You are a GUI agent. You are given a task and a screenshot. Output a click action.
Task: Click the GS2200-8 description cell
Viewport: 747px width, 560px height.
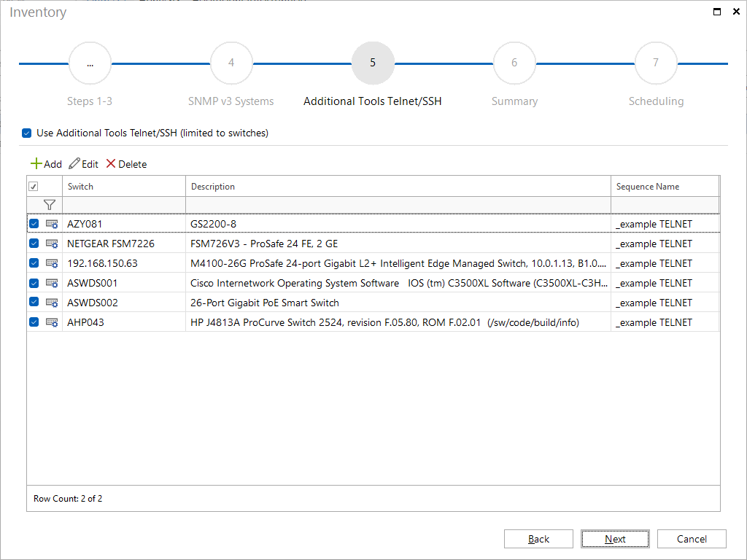click(398, 224)
